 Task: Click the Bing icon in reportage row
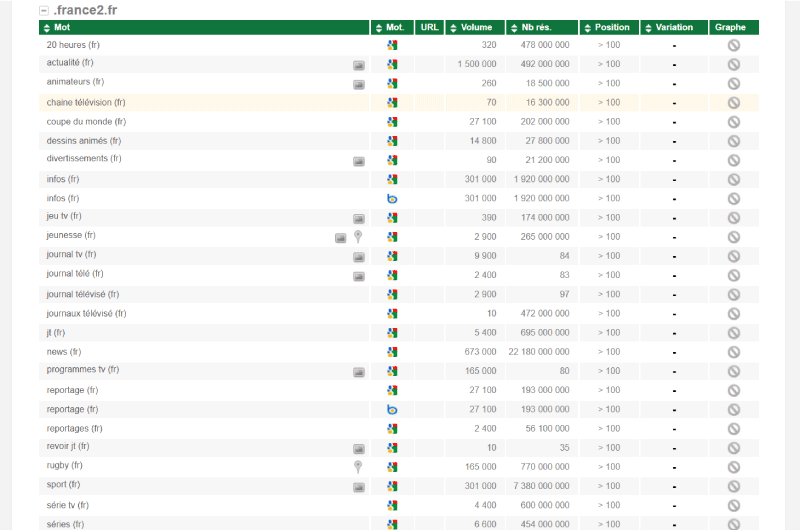tap(392, 410)
